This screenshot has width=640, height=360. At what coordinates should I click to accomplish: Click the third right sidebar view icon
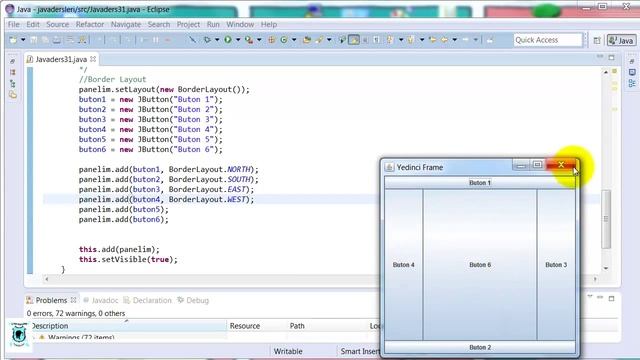click(x=632, y=84)
